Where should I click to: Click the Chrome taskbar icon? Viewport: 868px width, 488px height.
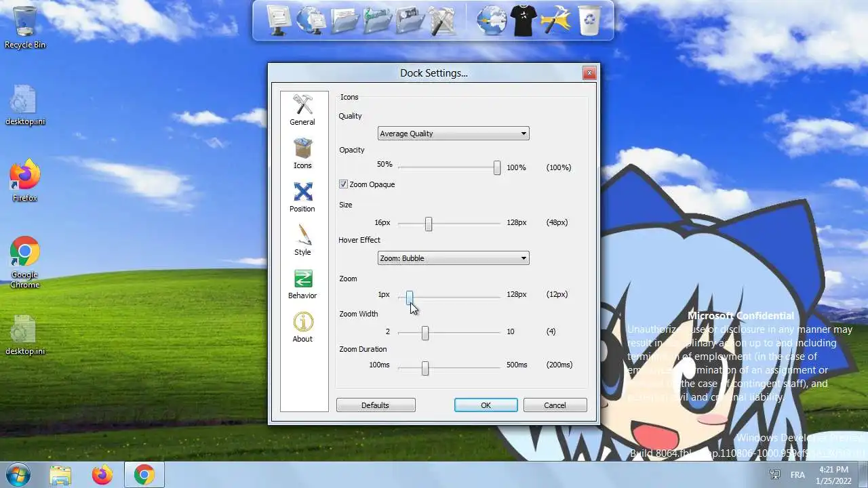[x=144, y=475]
